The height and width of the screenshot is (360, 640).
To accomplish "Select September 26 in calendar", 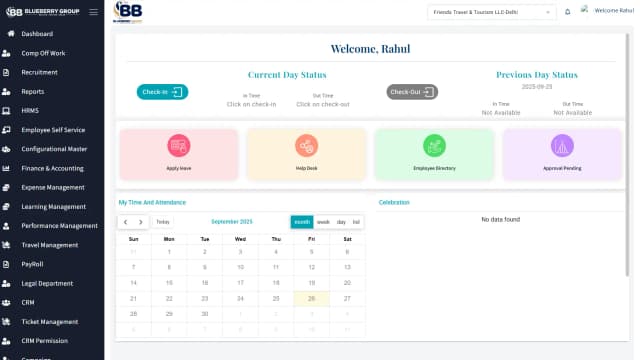I will tap(311, 299).
